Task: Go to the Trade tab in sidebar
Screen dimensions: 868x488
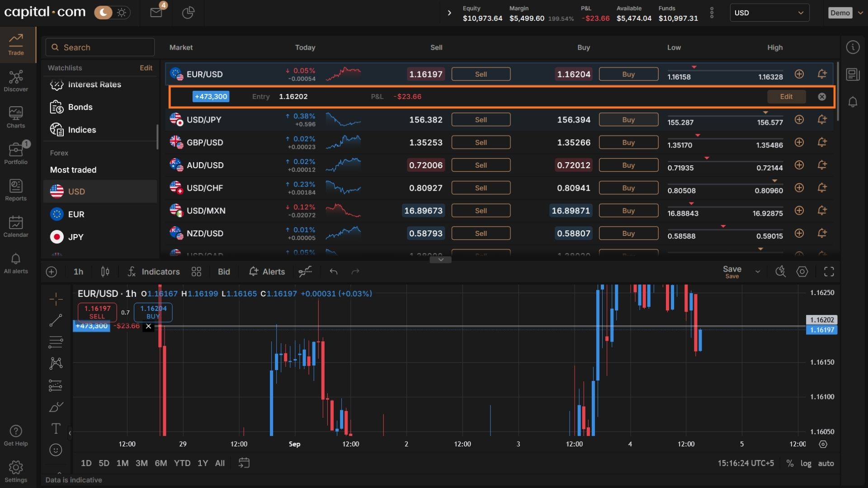Action: point(16,44)
